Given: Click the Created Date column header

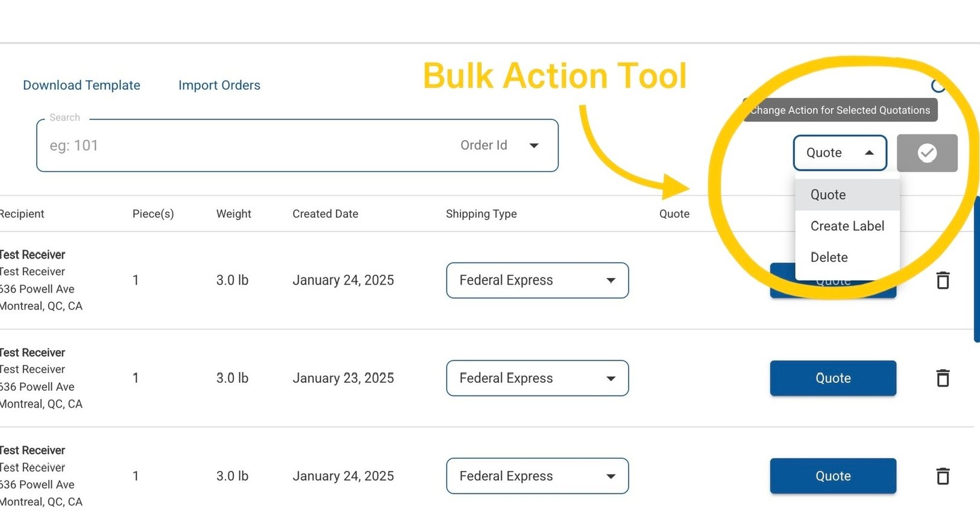Looking at the screenshot, I should tap(325, 214).
